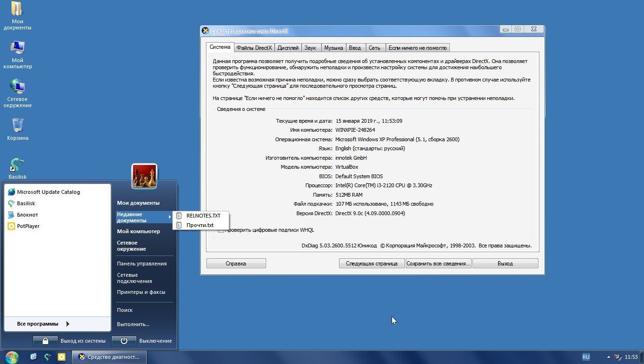Click the DirectX diagnostic taskbar button

tap(109, 357)
